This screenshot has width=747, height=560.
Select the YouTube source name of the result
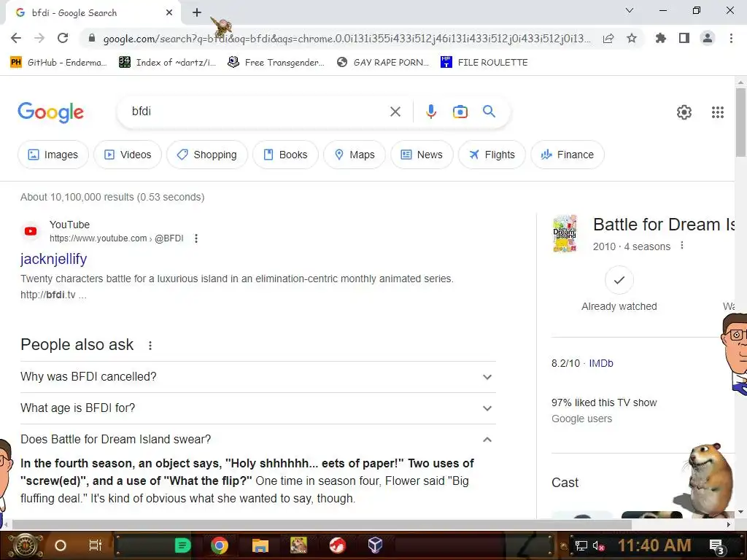click(69, 225)
